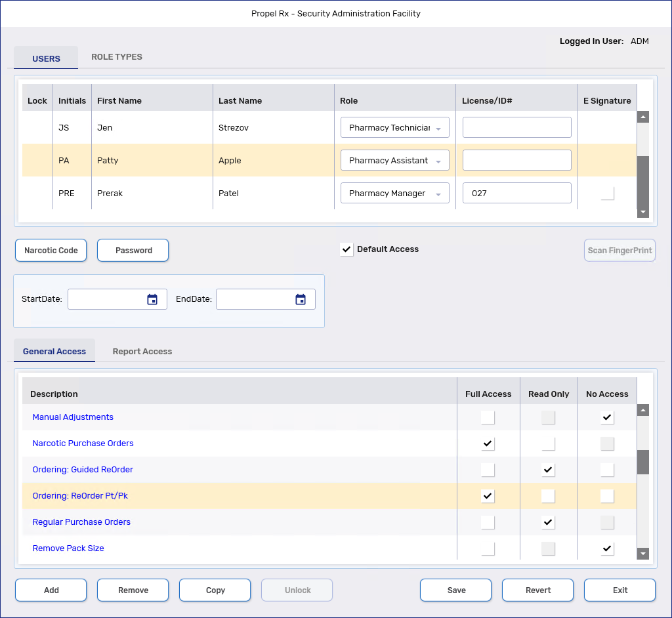Switch to the Role Types tab
The width and height of the screenshot is (672, 618).
tap(117, 57)
